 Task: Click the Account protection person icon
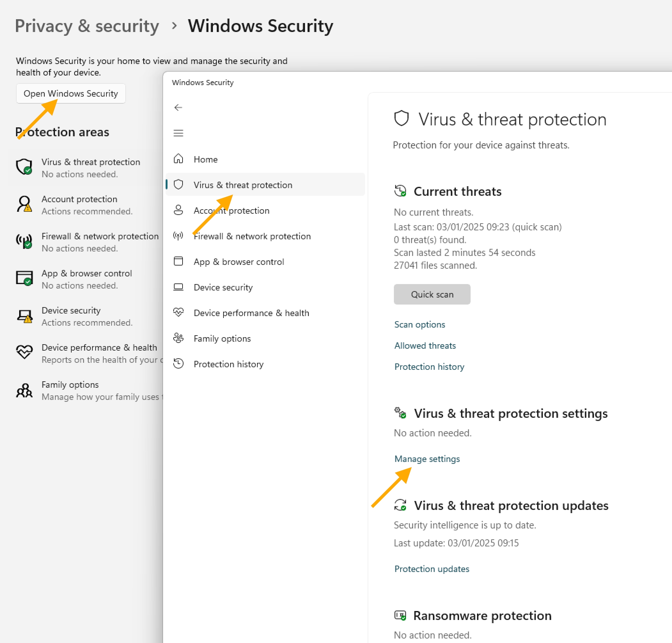point(178,210)
